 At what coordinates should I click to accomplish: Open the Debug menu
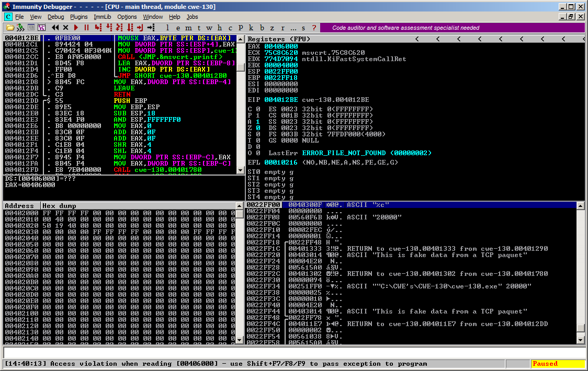[56, 17]
